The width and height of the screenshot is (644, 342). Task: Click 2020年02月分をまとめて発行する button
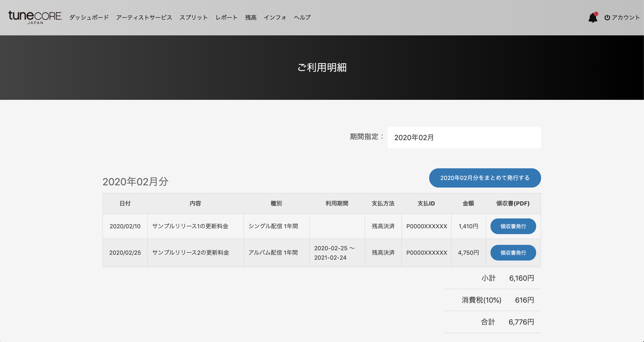pos(485,178)
